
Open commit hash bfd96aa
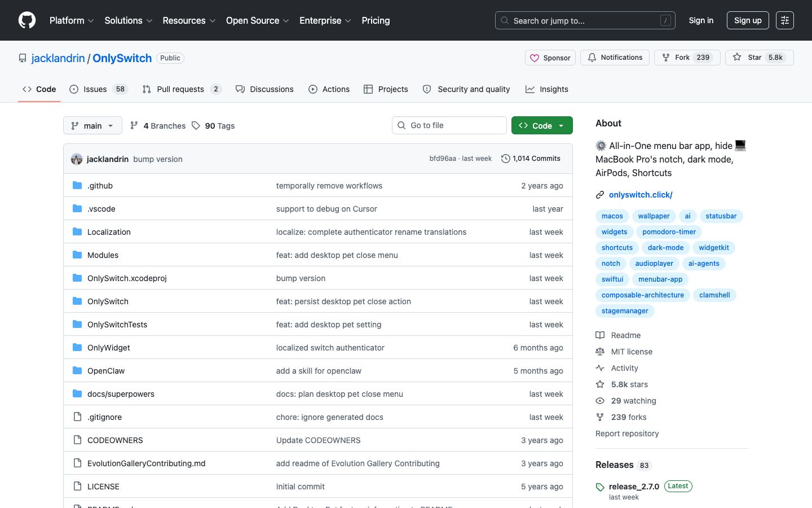443,159
